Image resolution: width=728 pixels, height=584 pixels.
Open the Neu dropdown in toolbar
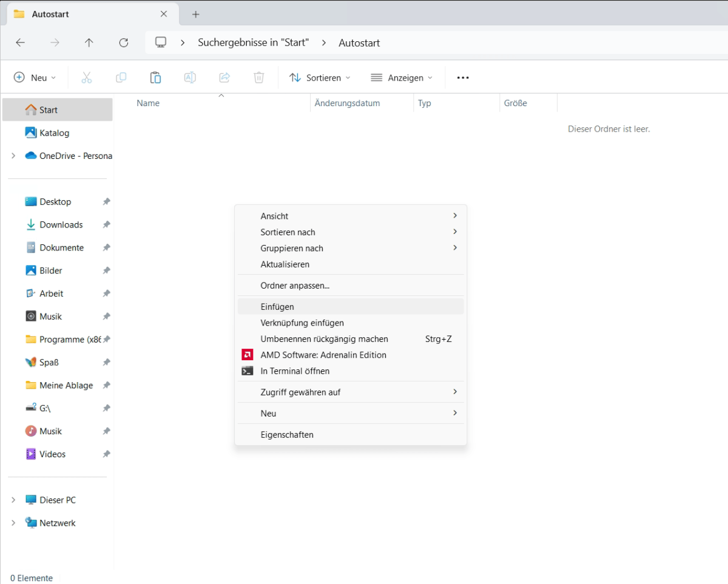pyautogui.click(x=35, y=78)
